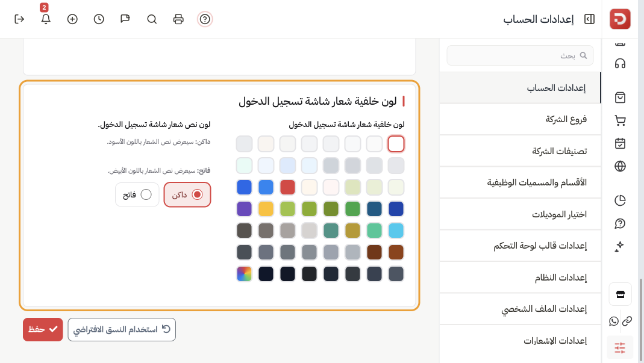This screenshot has height=363, width=644.
Task: Open the shopping cart icon in sidebar
Action: coord(620,120)
